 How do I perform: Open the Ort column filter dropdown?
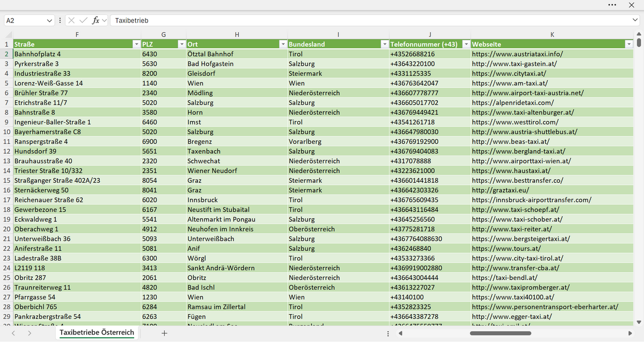tap(283, 44)
